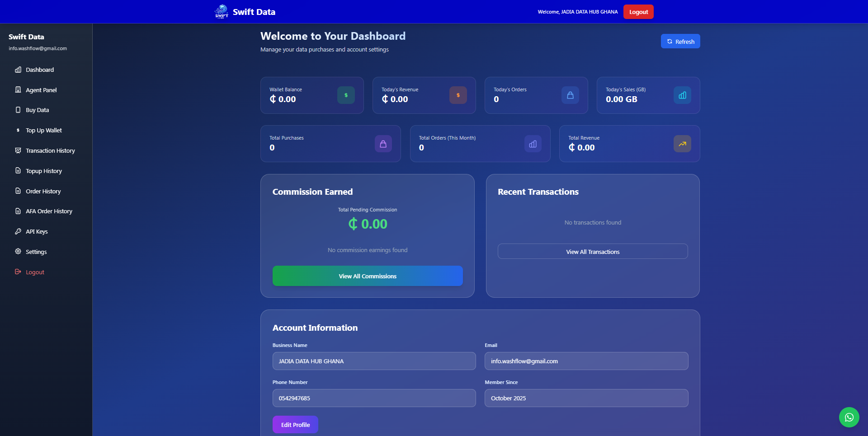
Task: Click the Business Name input field
Action: pyautogui.click(x=374, y=361)
